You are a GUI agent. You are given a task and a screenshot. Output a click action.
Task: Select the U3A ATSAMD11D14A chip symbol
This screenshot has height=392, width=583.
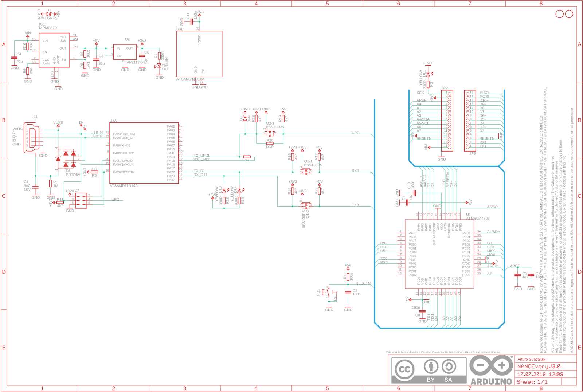pos(144,153)
